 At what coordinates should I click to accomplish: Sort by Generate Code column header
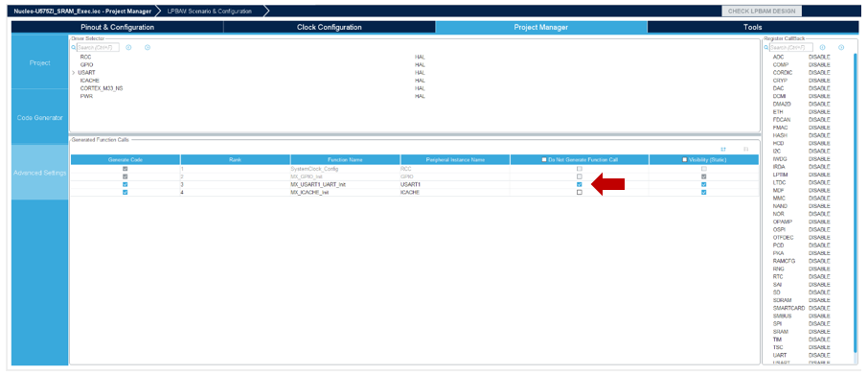126,160
